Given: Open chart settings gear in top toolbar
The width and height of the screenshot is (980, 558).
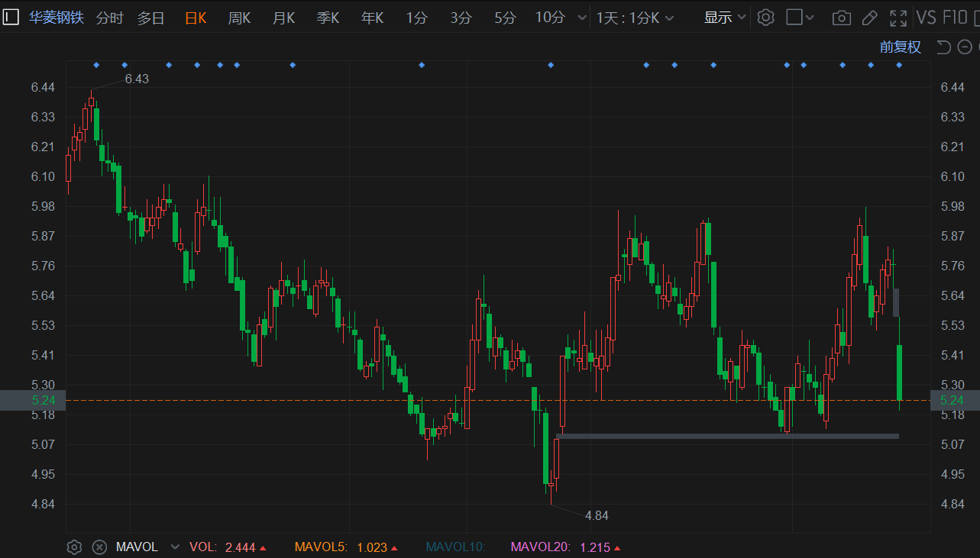Looking at the screenshot, I should coord(765,18).
